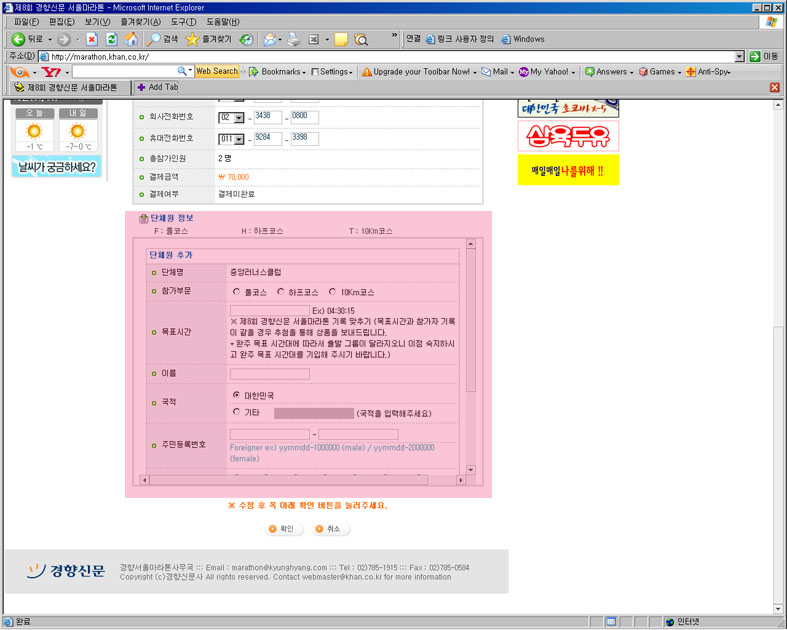Choose 기타 nationality radio option
Screen dimensions: 787x630
pyautogui.click(x=237, y=412)
